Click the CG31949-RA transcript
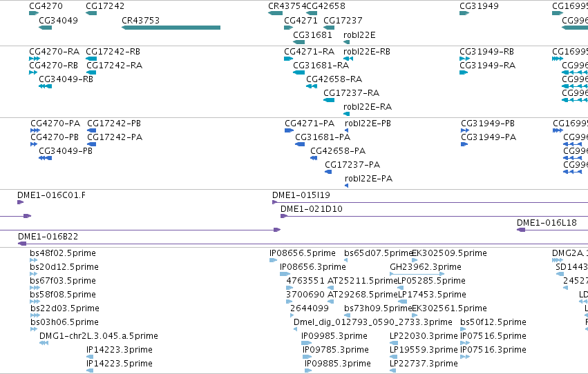Image resolution: width=588 pixels, height=374 pixels. click(x=464, y=72)
